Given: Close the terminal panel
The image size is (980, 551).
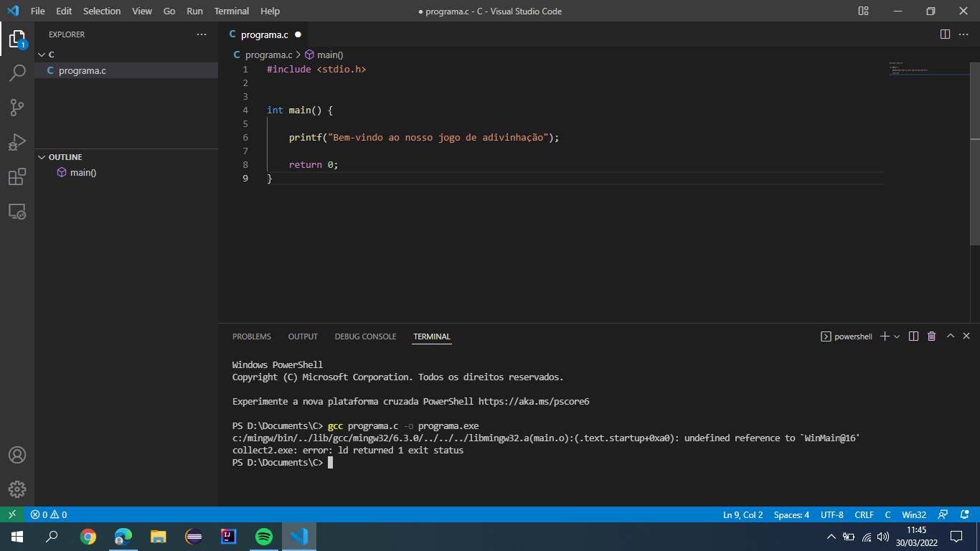Looking at the screenshot, I should [966, 336].
